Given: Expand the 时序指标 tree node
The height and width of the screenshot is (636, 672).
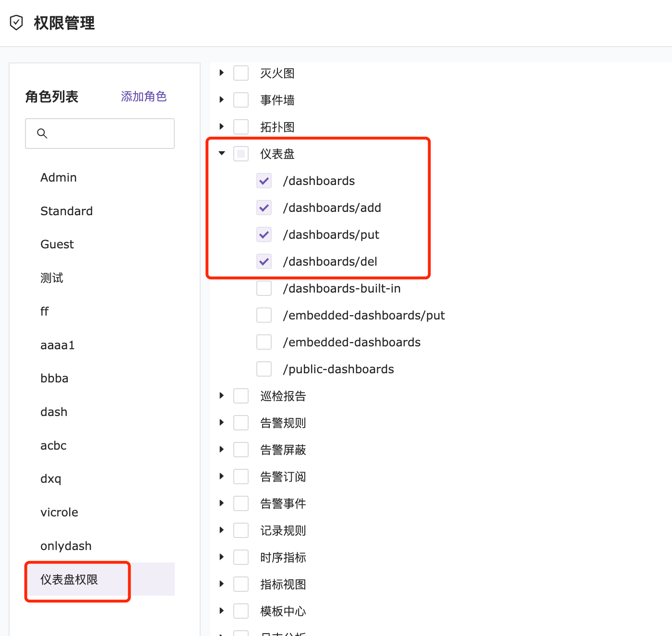Looking at the screenshot, I should tap(221, 557).
